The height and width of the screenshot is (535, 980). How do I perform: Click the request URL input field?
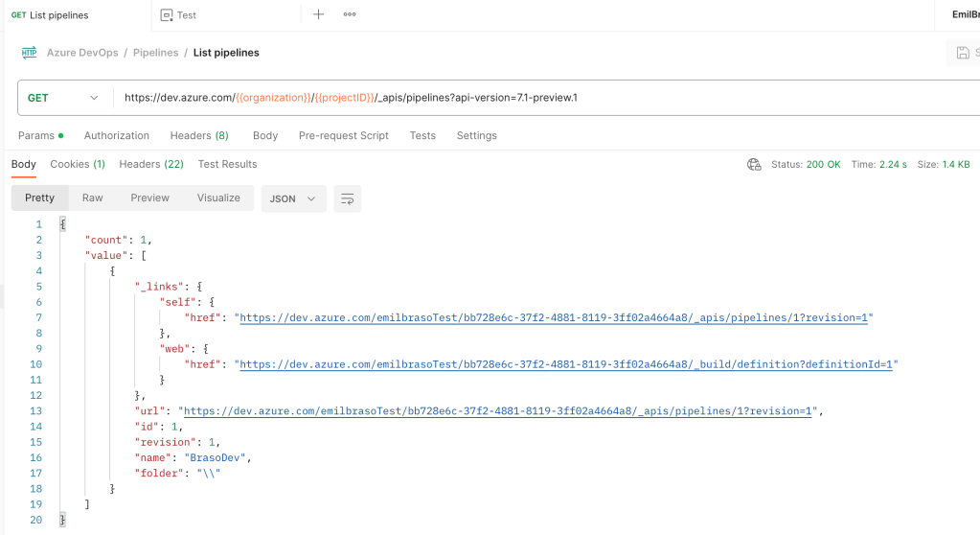[x=536, y=98]
